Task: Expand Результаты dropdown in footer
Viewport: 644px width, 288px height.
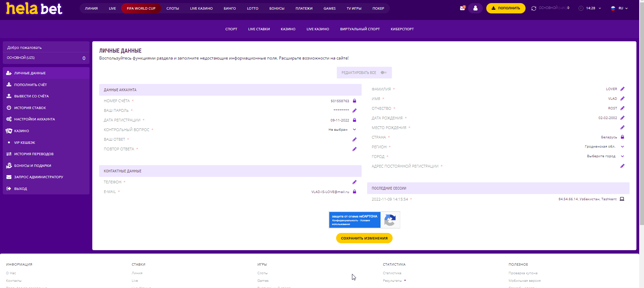Action: (x=405, y=280)
